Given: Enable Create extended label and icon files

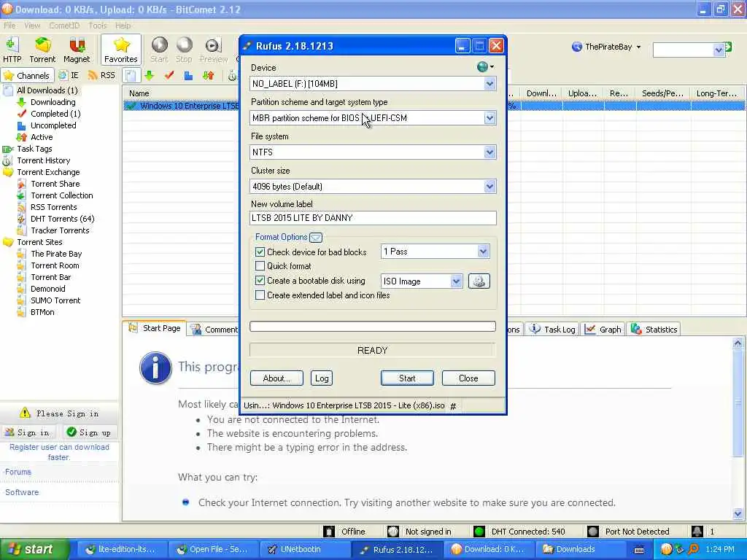Looking at the screenshot, I should 260,295.
